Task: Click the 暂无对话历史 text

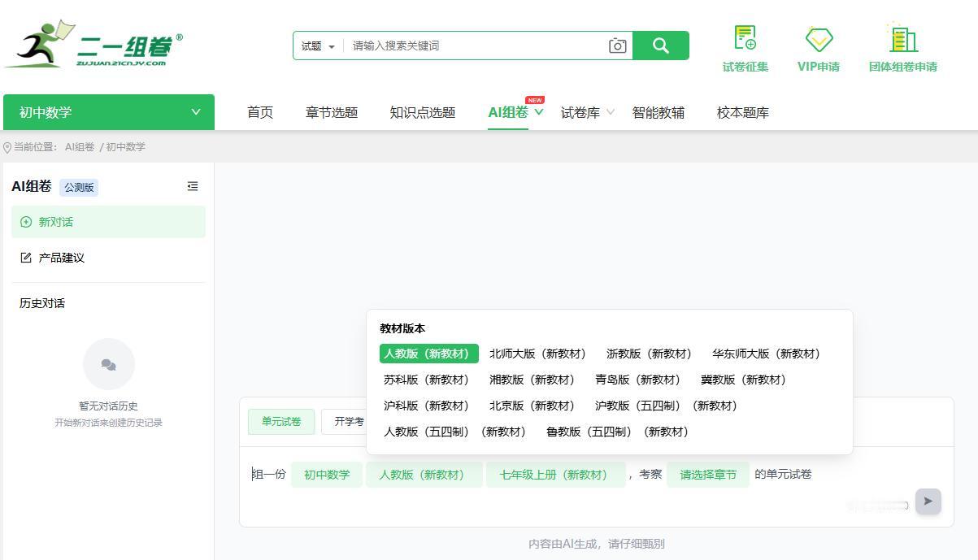Action: tap(108, 406)
